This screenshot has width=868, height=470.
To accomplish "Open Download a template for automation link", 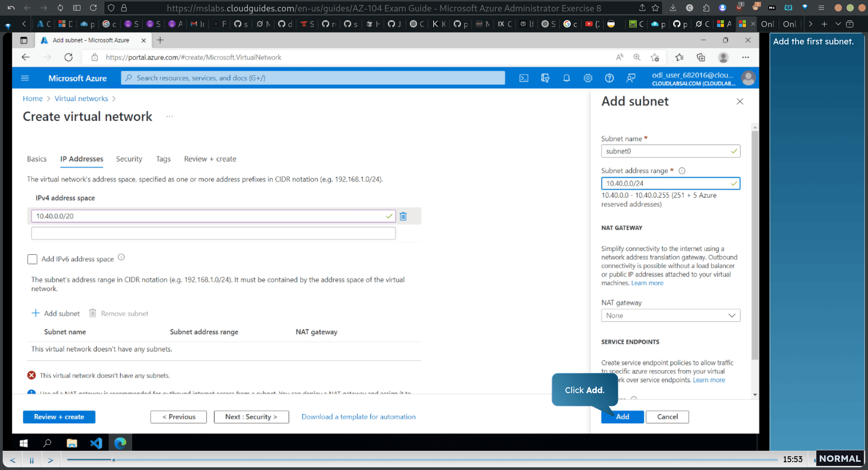I will (359, 417).
